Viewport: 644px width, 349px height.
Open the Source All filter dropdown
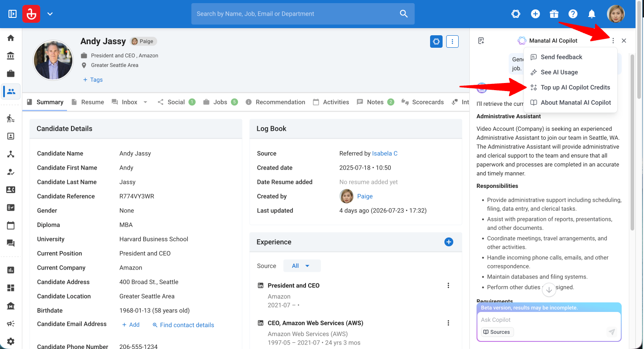(302, 266)
